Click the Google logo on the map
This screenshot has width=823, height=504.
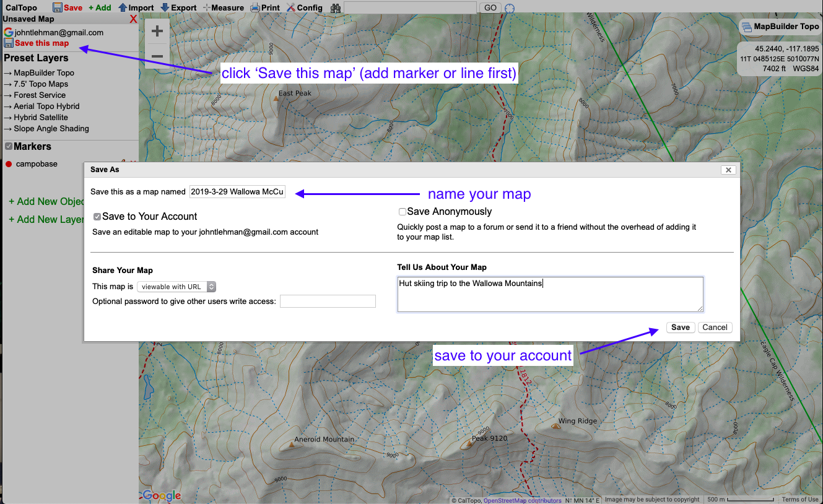pos(162,495)
